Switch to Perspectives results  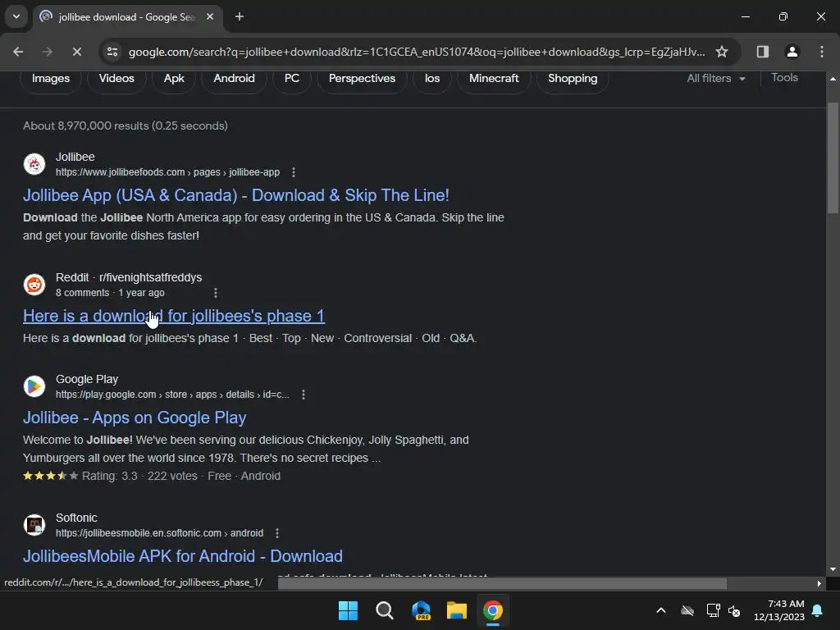(x=362, y=78)
